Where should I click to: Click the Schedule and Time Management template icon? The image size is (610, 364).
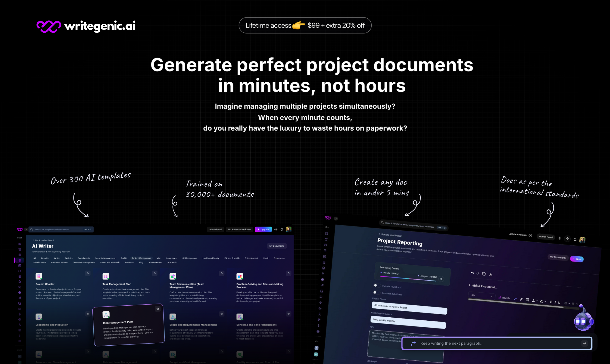pos(240,317)
